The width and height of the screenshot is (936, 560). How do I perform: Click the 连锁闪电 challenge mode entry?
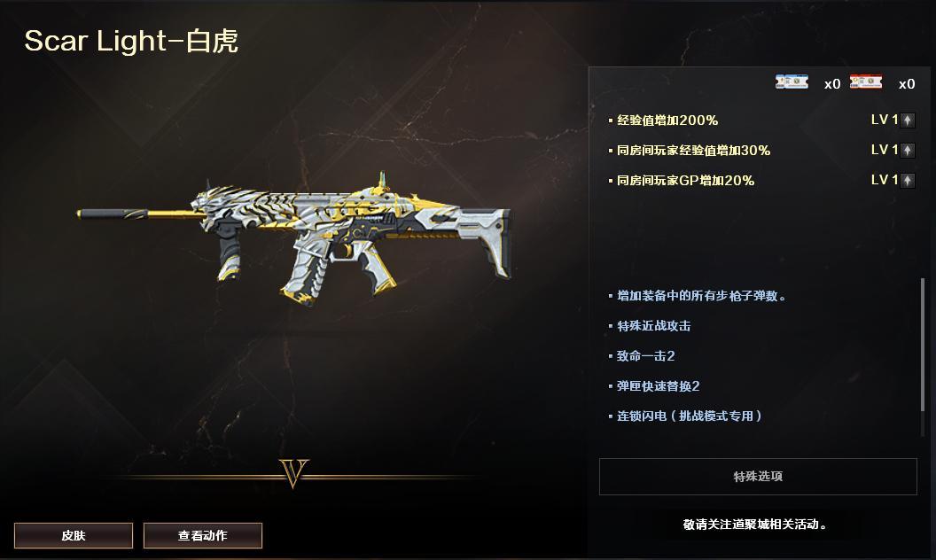(689, 416)
